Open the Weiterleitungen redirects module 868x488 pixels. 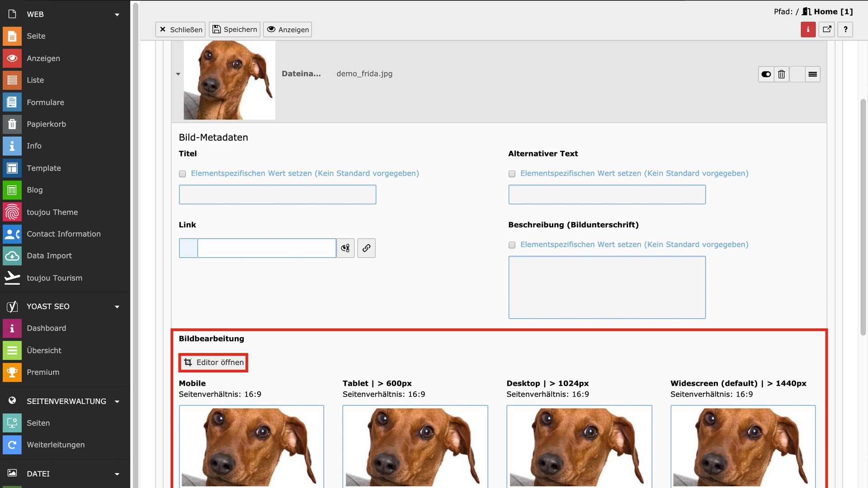tap(55, 445)
